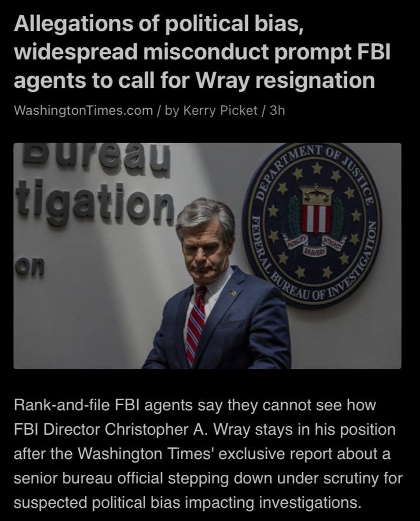Click the last summary line about investigations

187,503
